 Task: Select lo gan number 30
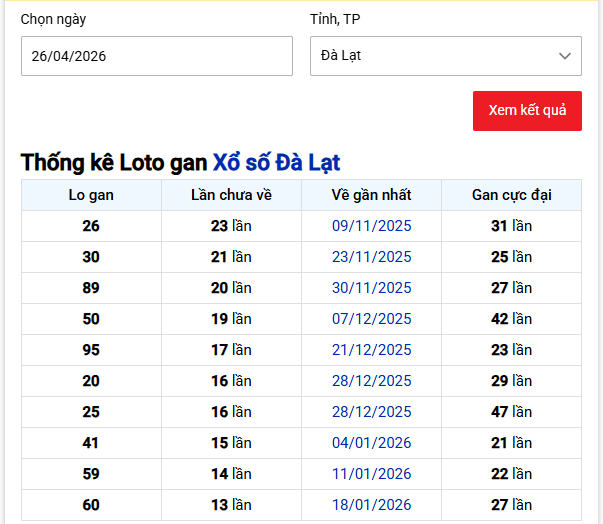[91, 257]
